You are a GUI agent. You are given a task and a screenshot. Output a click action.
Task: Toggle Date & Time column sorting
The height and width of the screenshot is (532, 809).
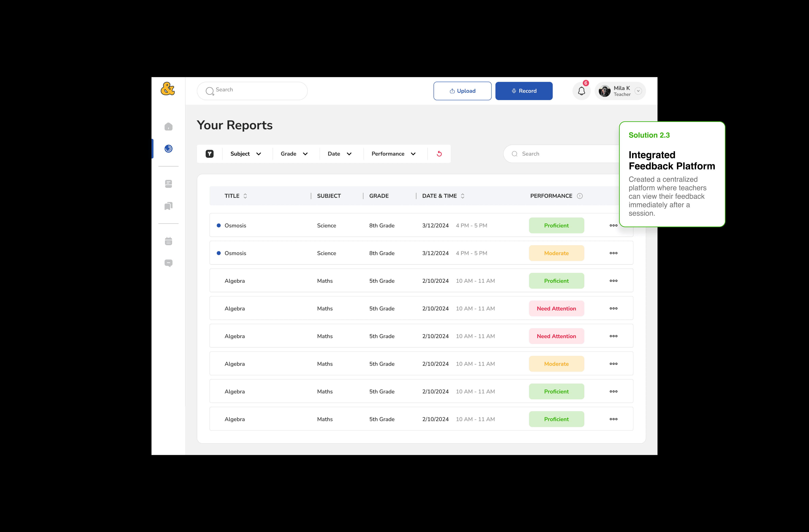[x=462, y=196]
